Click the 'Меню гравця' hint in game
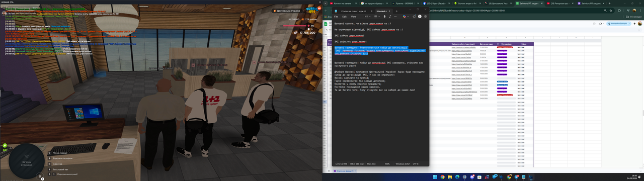The image size is (644, 181). click(59, 153)
